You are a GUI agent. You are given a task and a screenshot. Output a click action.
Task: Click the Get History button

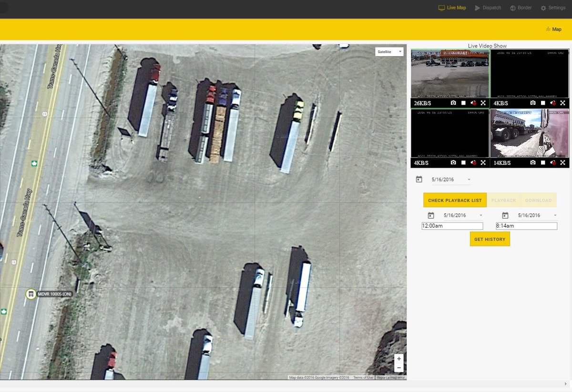[490, 239]
